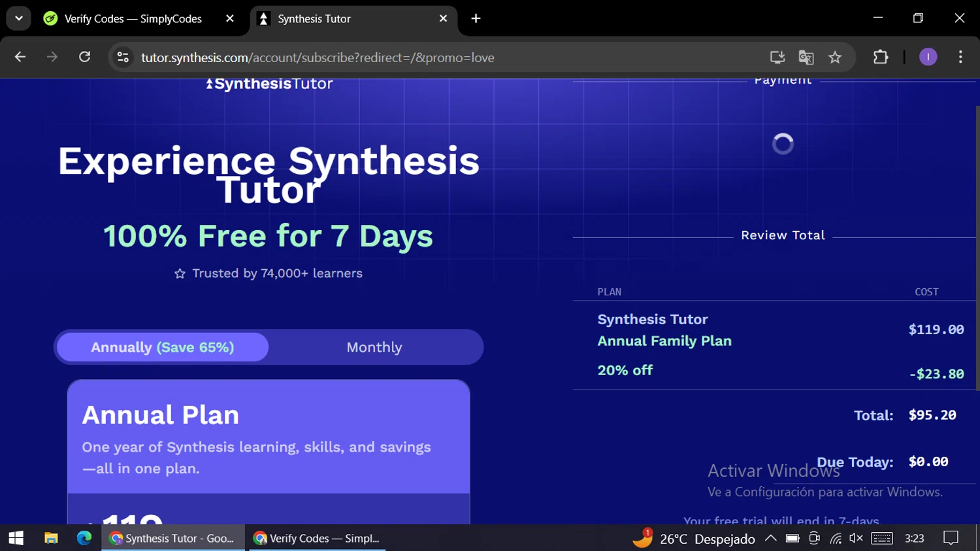Screen dimensions: 980x551
Task: Click the Meet Now tray icon
Action: (814, 539)
